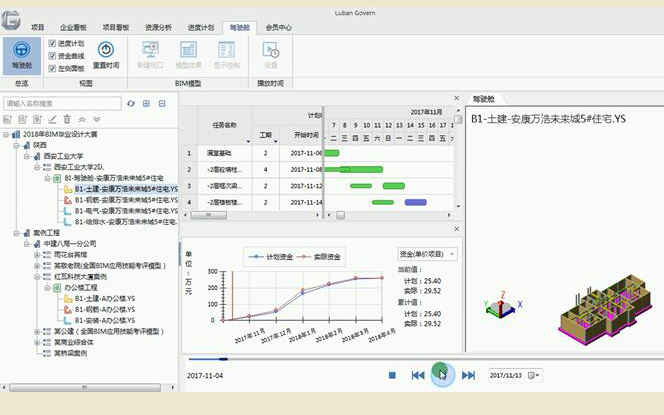
Task: Toggle the 进度计划 checkbox
Action: point(52,43)
